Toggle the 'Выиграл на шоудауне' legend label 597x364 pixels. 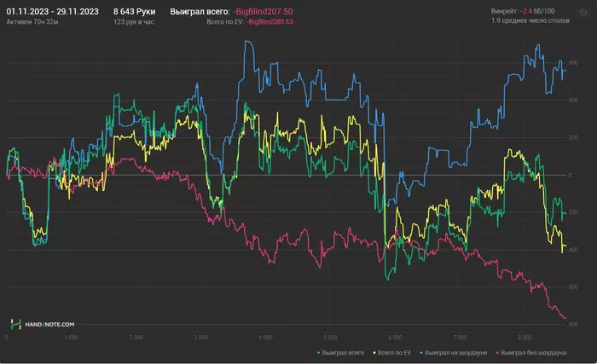(456, 351)
